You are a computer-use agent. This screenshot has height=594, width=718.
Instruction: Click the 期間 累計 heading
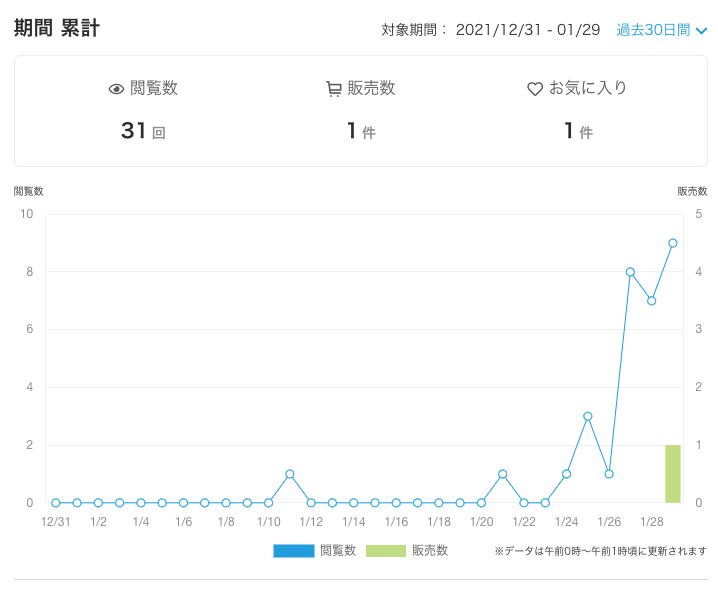(57, 28)
